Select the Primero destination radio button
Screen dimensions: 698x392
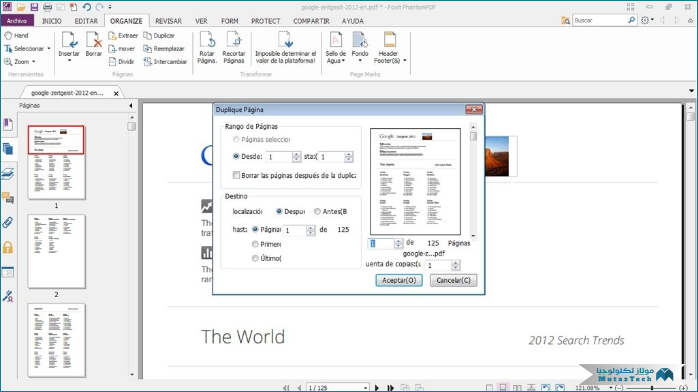255,244
